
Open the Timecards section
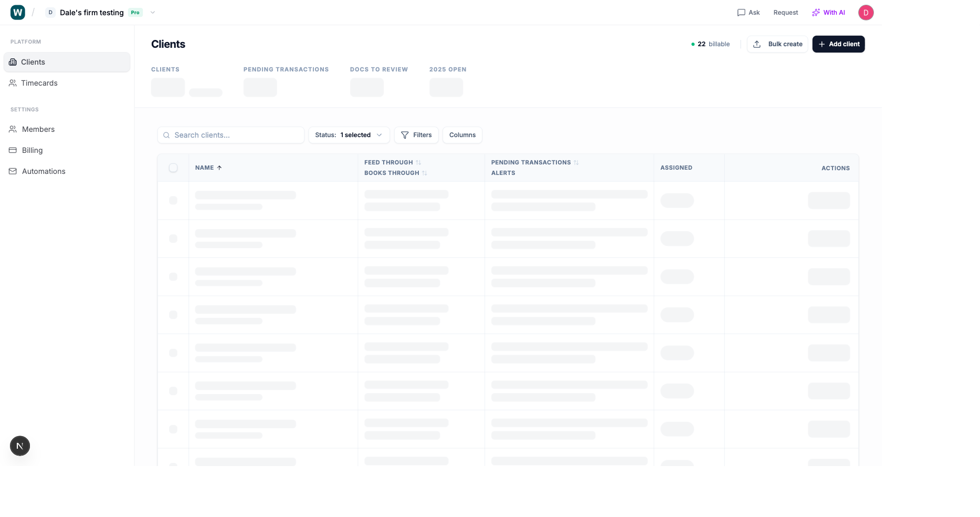pyautogui.click(x=39, y=82)
